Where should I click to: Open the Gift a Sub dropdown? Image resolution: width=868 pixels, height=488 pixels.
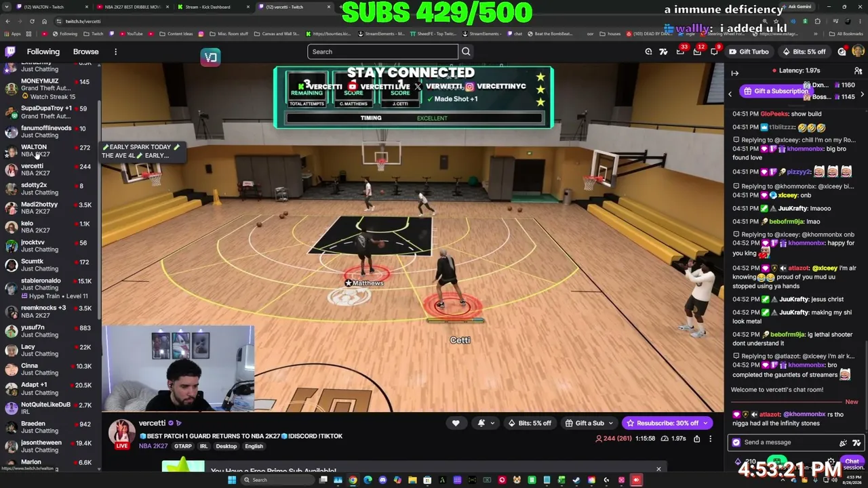(589, 423)
